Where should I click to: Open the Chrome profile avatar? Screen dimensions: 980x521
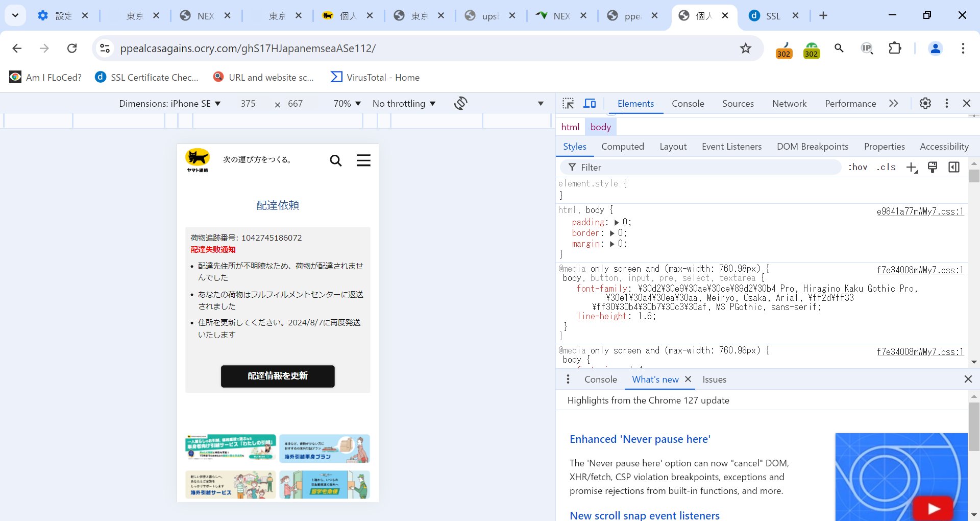tap(935, 48)
